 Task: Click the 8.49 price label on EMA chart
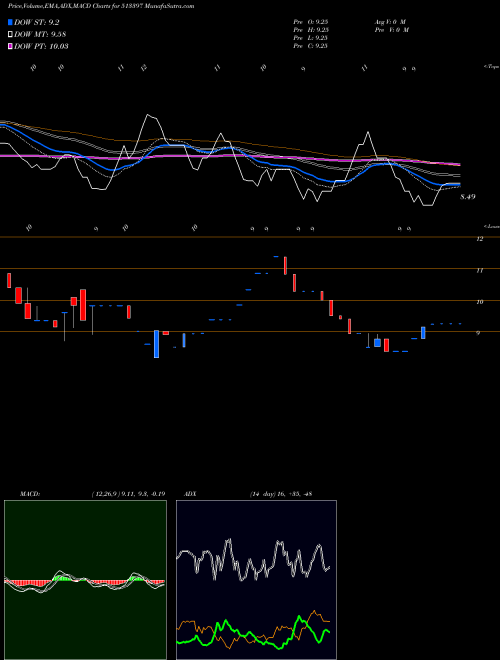468,197
